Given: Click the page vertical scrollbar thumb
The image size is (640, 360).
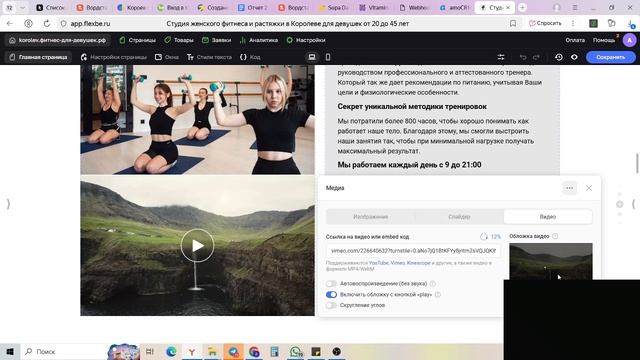Looking at the screenshot, I should click(637, 163).
